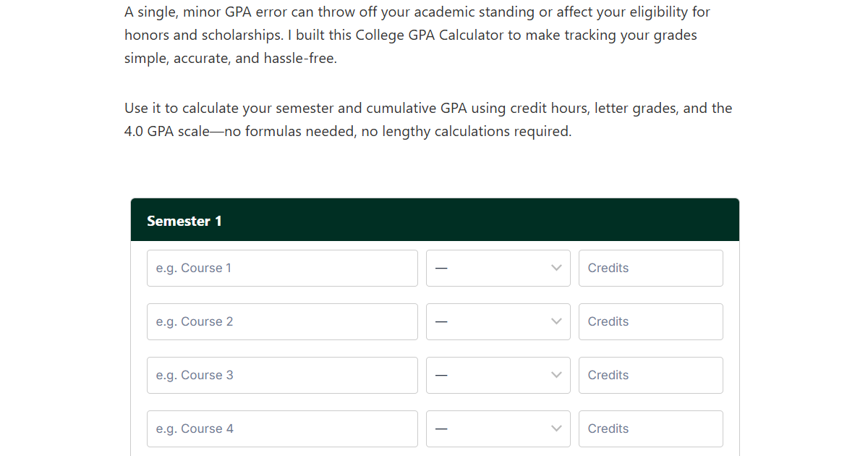Expand the grade dropdown in the third row
This screenshot has height=456, width=868.
[498, 375]
